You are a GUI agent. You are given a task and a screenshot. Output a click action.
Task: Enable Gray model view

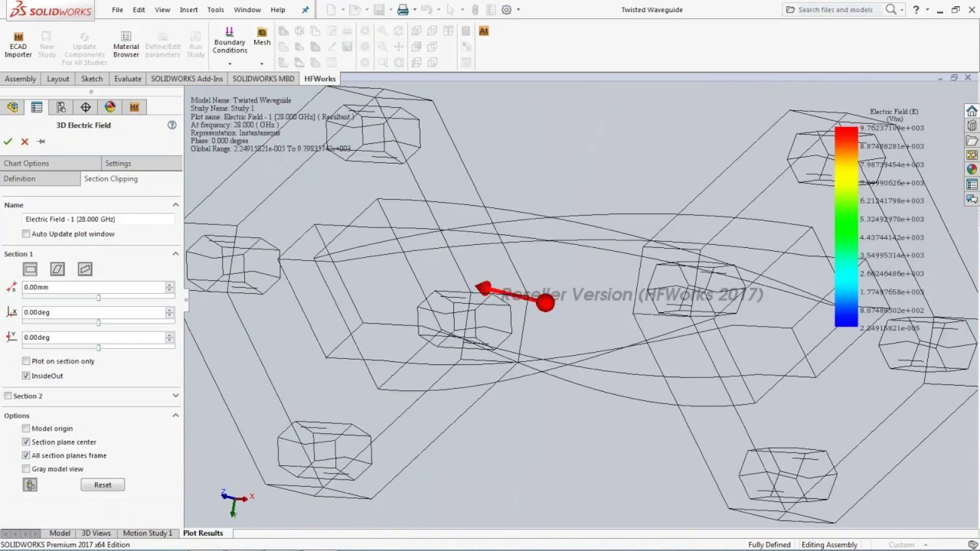[x=26, y=469]
